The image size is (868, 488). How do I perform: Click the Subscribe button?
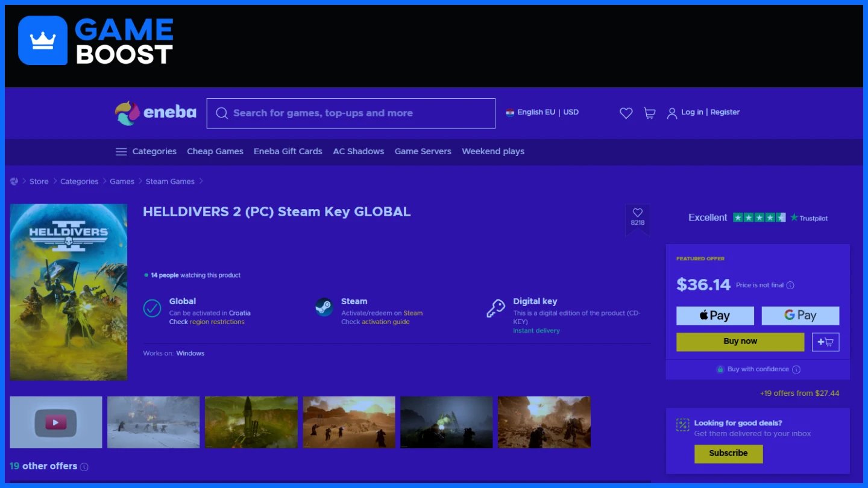click(728, 454)
